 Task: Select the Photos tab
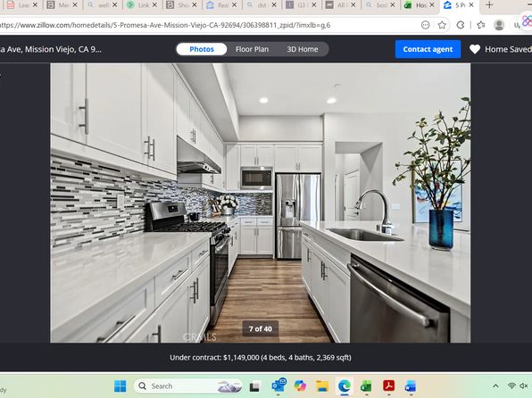click(x=202, y=49)
